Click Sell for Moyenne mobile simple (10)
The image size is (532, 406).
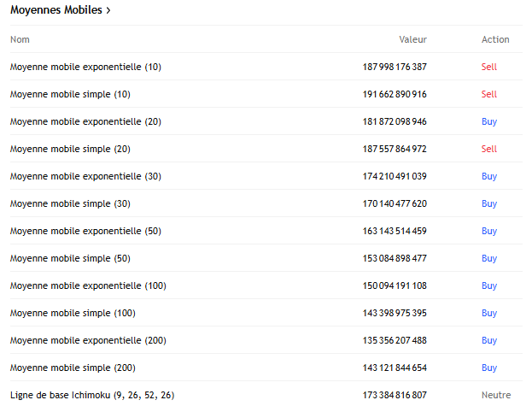click(489, 94)
